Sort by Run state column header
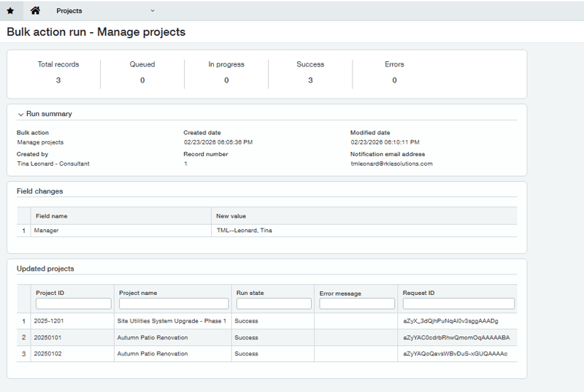Screen dimensions: 584x392 click(250, 293)
